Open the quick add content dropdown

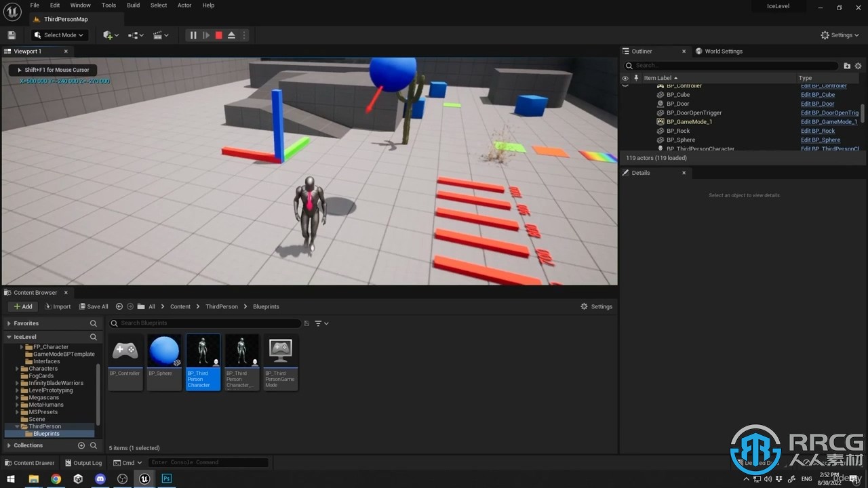click(x=111, y=35)
